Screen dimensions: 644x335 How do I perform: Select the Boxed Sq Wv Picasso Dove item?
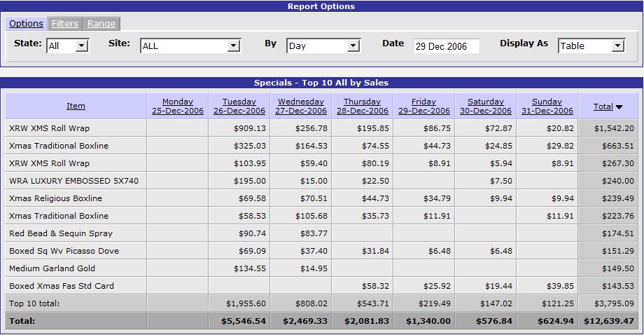(64, 251)
